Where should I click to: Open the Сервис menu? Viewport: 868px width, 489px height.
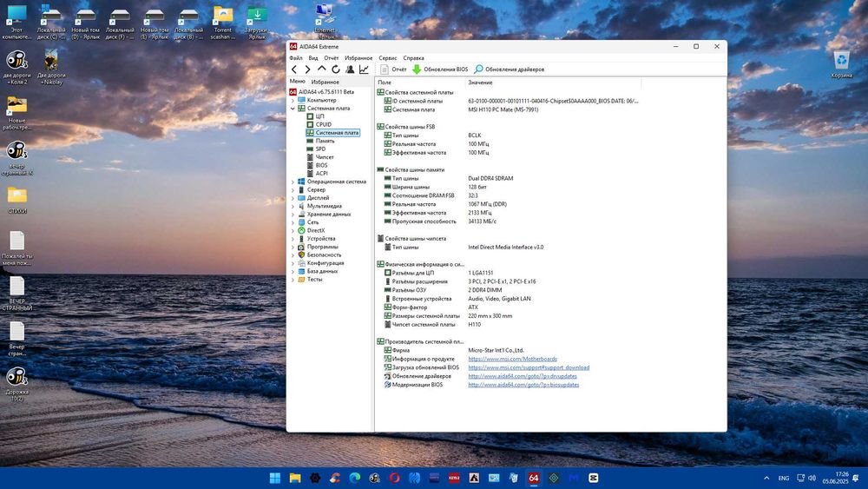pyautogui.click(x=387, y=57)
